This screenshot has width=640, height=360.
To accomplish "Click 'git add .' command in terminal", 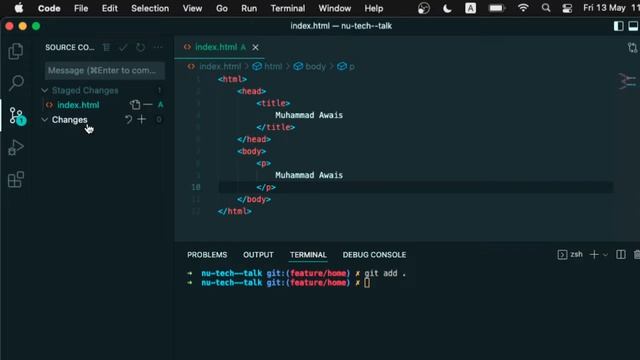I will click(385, 273).
